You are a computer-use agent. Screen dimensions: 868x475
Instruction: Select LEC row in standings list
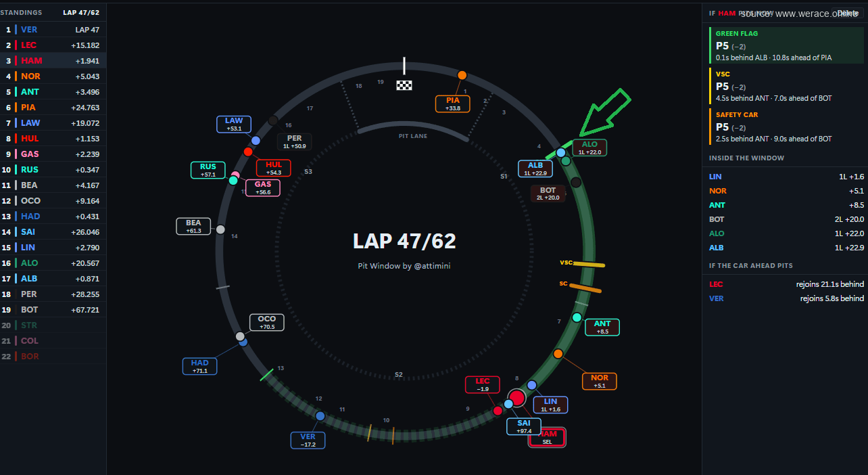click(x=53, y=45)
